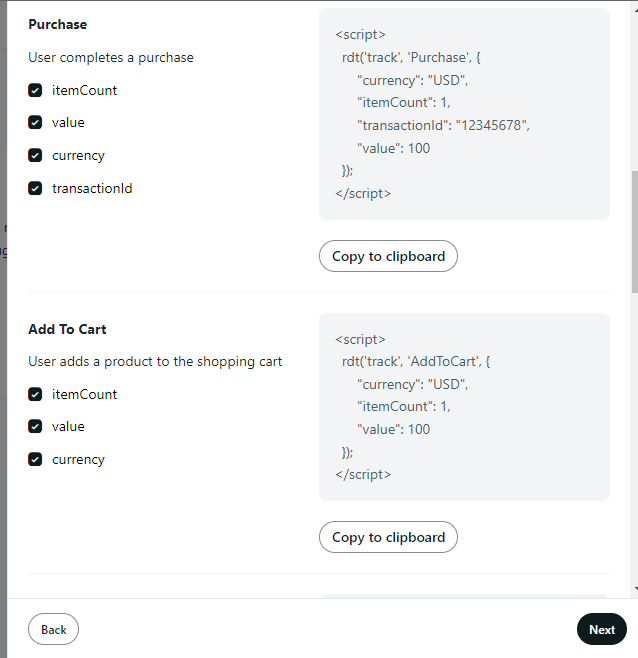Select the Purchase heading text
The width and height of the screenshot is (638, 658).
pos(58,24)
